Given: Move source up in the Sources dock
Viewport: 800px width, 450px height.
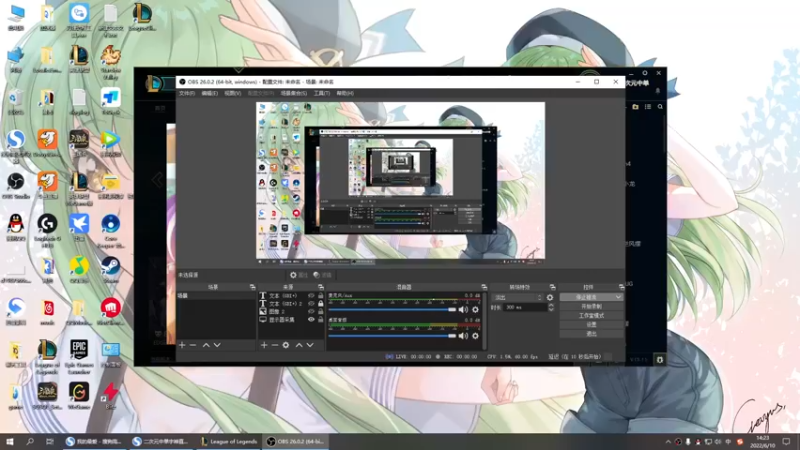Looking at the screenshot, I should click(x=299, y=345).
